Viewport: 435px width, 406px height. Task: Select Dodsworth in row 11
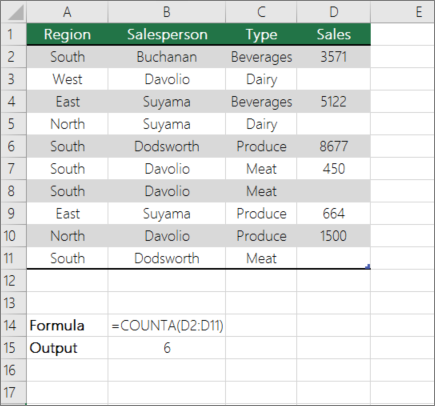click(x=167, y=258)
